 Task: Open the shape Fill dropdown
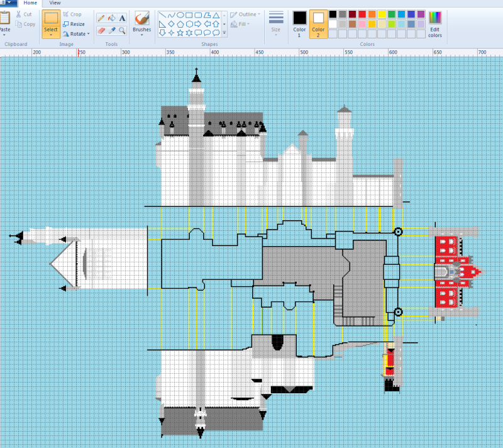click(x=240, y=24)
